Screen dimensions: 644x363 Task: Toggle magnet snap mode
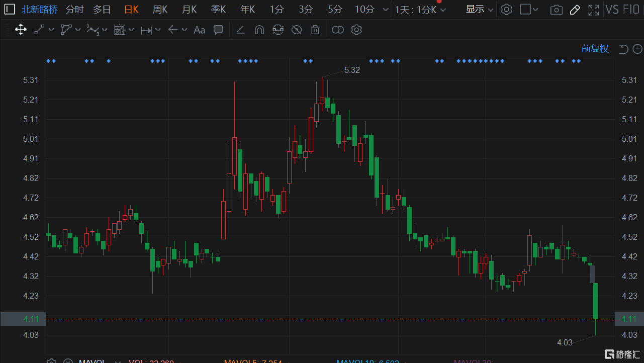(259, 30)
